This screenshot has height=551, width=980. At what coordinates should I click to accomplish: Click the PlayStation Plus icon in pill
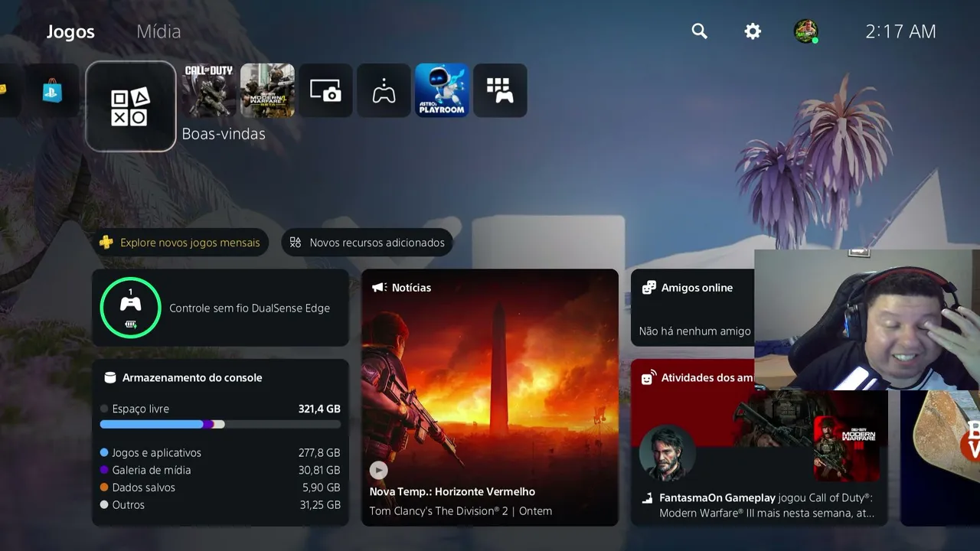(106, 243)
